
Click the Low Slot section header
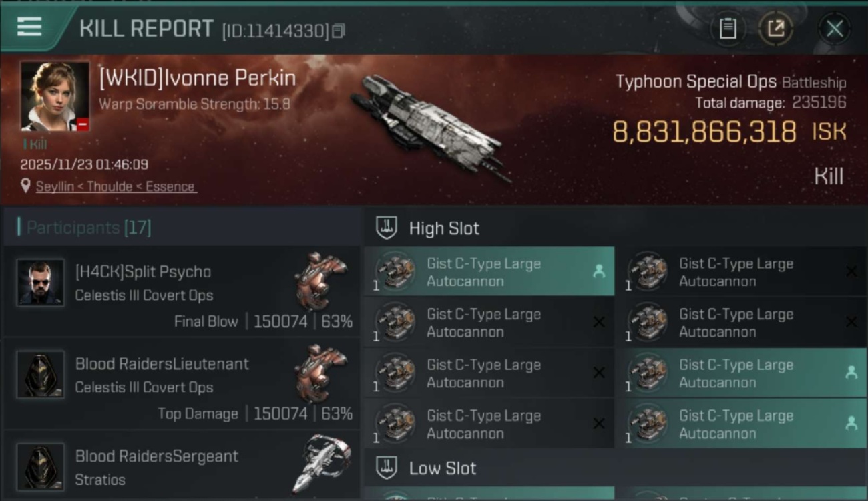click(x=443, y=468)
